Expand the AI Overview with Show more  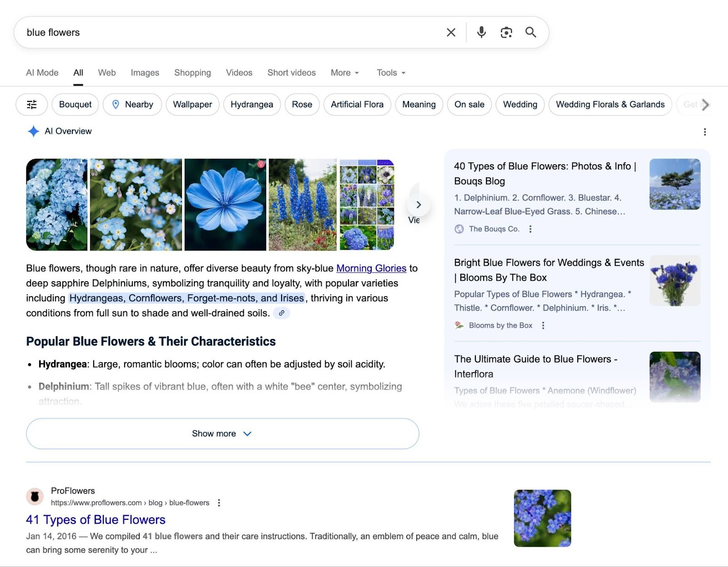click(x=222, y=434)
